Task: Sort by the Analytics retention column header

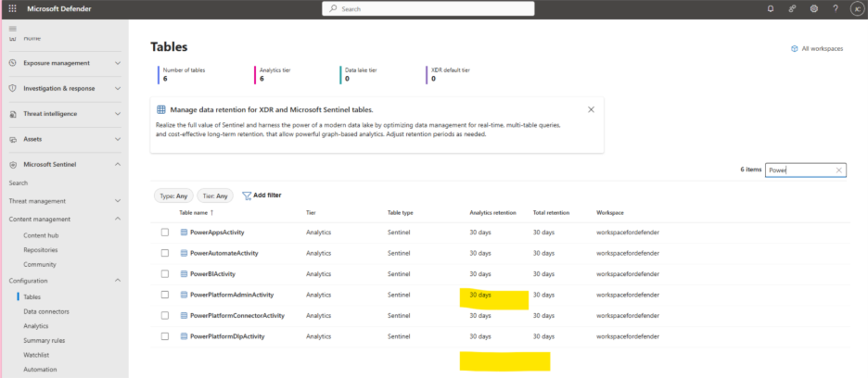Action: point(492,212)
